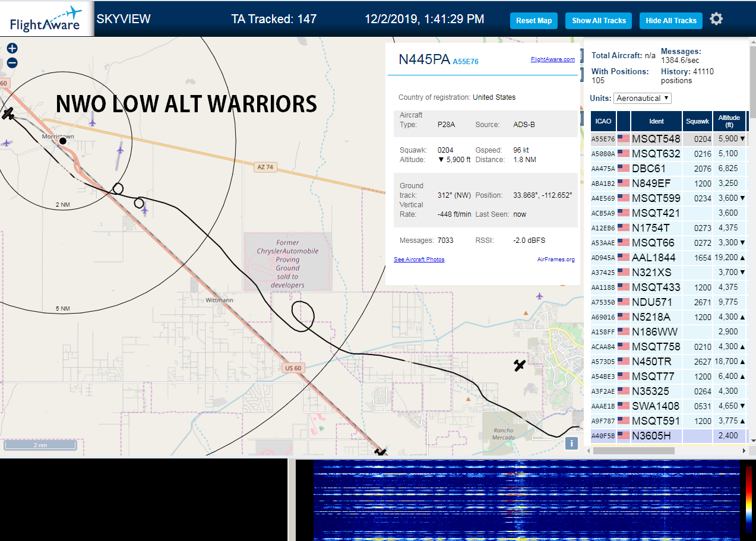The image size is (756, 541).
Task: Sort table by ICAO column header
Action: pyautogui.click(x=603, y=121)
